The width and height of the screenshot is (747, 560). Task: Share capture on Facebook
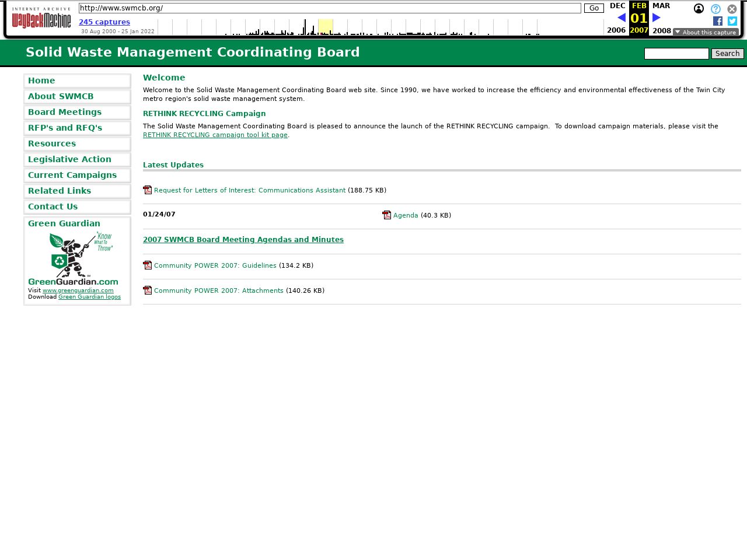point(718,21)
